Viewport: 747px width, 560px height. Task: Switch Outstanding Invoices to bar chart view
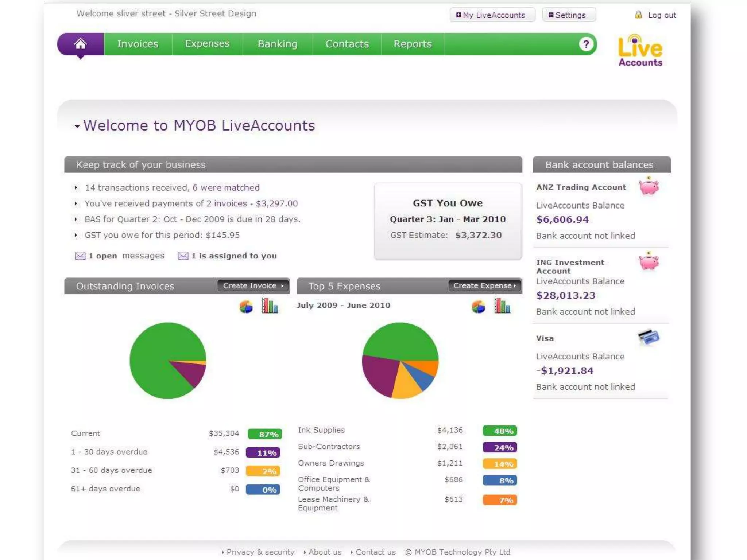click(270, 306)
